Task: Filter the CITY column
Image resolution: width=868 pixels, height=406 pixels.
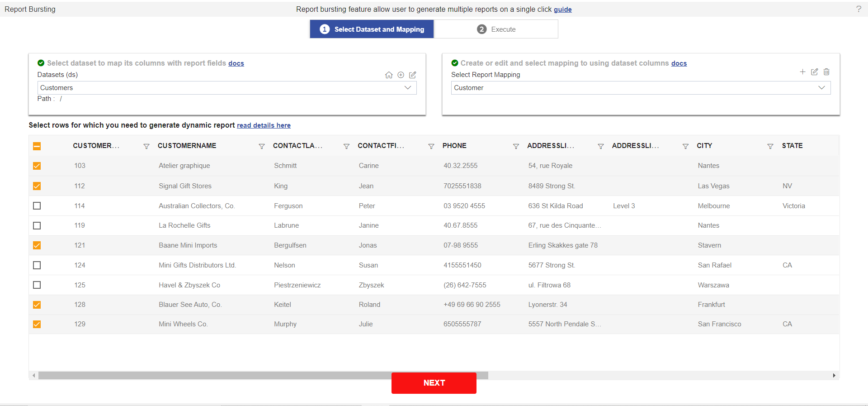Action: pyautogui.click(x=770, y=146)
